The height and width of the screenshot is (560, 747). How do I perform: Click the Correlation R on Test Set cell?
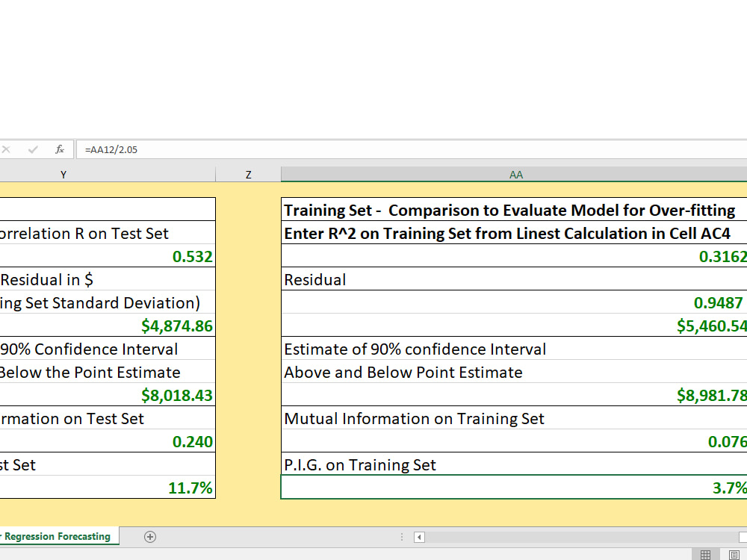[108, 233]
